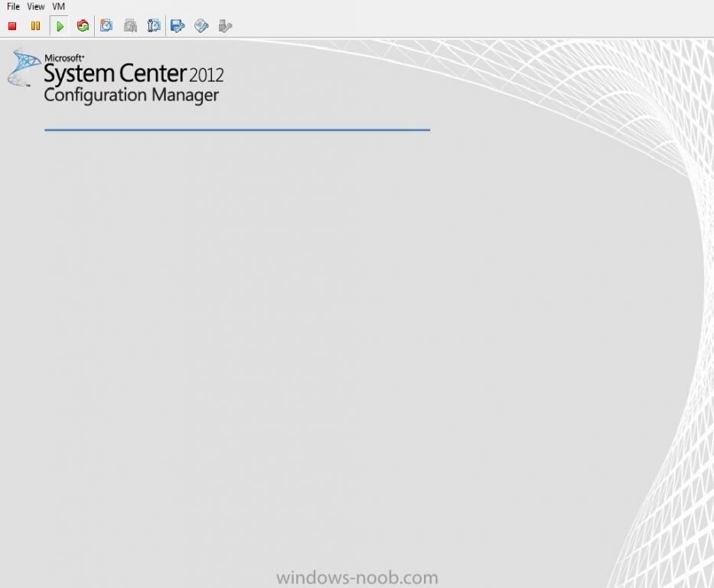Open the File menu

tap(13, 6)
